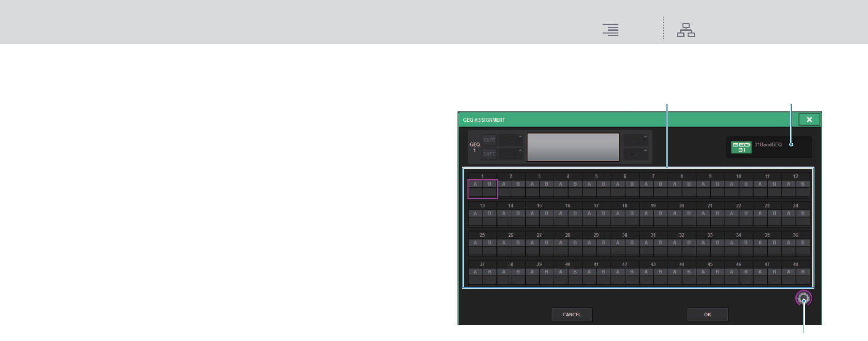Toggle the bottom SAFE button in GEQ 1

489,154
